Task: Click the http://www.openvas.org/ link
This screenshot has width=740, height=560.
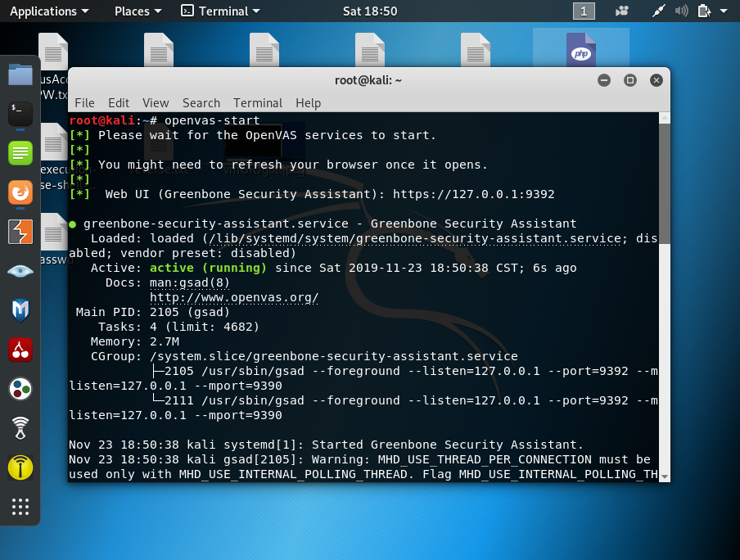Action: pyautogui.click(x=234, y=297)
